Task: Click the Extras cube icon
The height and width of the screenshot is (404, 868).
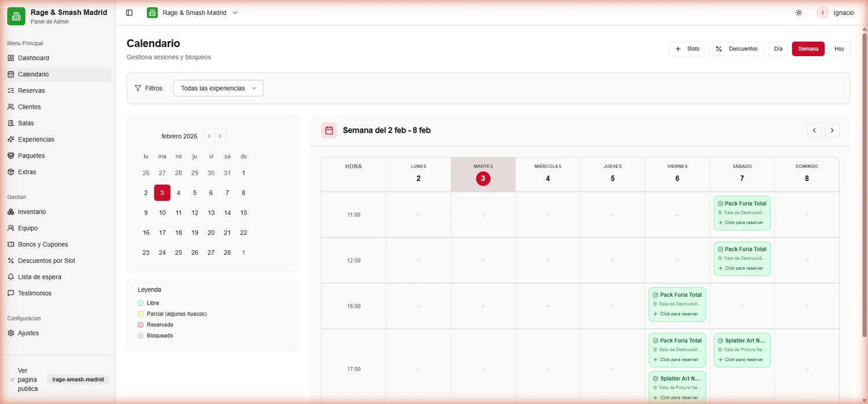Action: point(11,172)
